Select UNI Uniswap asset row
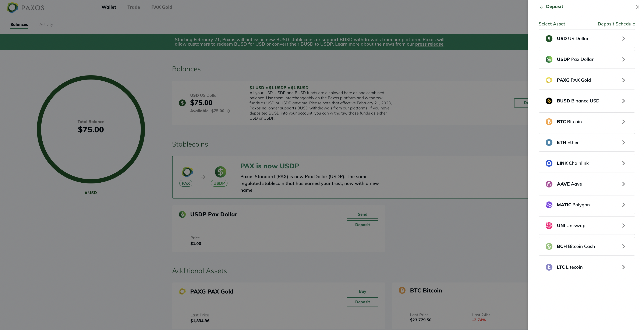 (587, 225)
